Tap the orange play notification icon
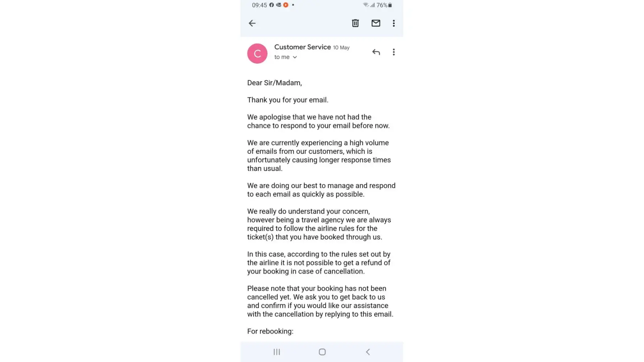Screen dimensions: 644x362 pyautogui.click(x=286, y=5)
